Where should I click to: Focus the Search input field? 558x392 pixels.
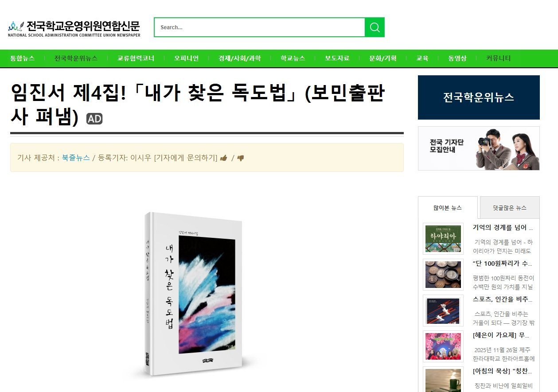pos(259,27)
